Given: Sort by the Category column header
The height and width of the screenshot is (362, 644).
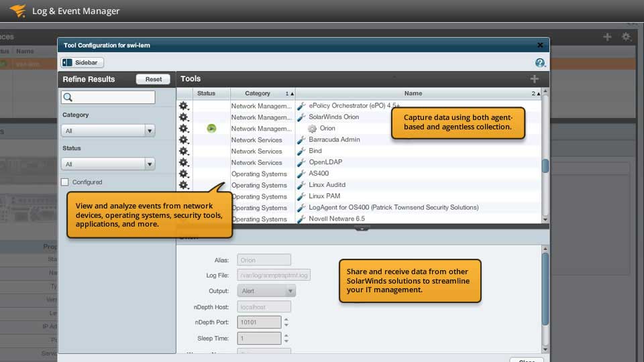Looking at the screenshot, I should tap(258, 94).
